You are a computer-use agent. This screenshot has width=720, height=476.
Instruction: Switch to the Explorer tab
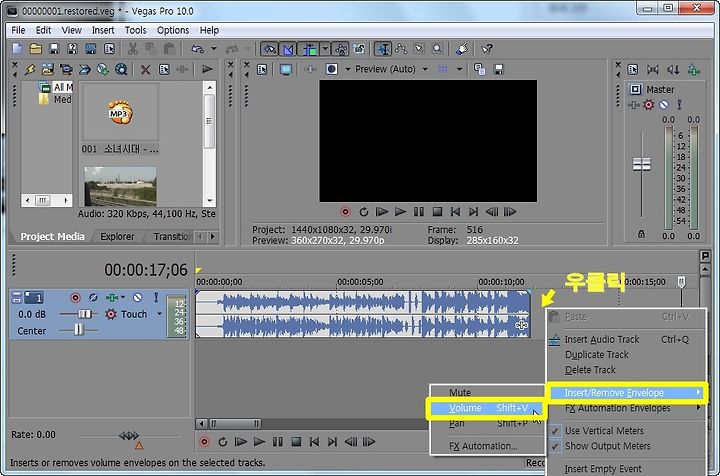click(x=117, y=237)
